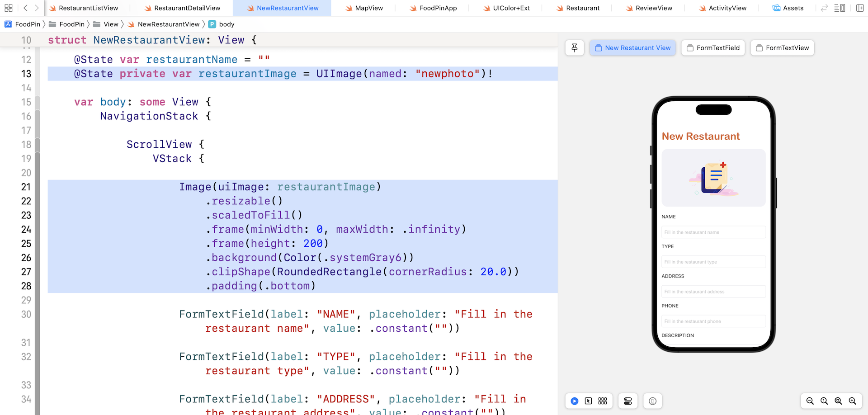Open preview device selector icon

coord(652,401)
